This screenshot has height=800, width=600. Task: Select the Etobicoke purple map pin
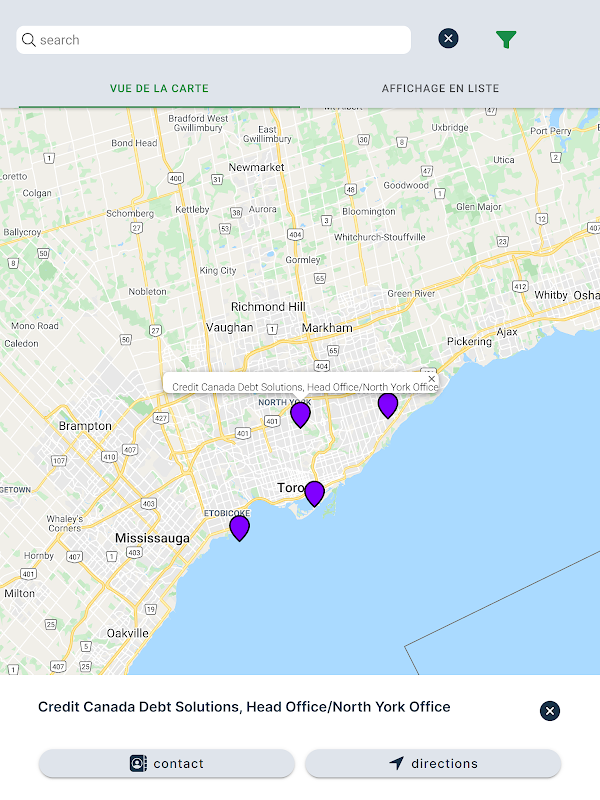point(239,528)
